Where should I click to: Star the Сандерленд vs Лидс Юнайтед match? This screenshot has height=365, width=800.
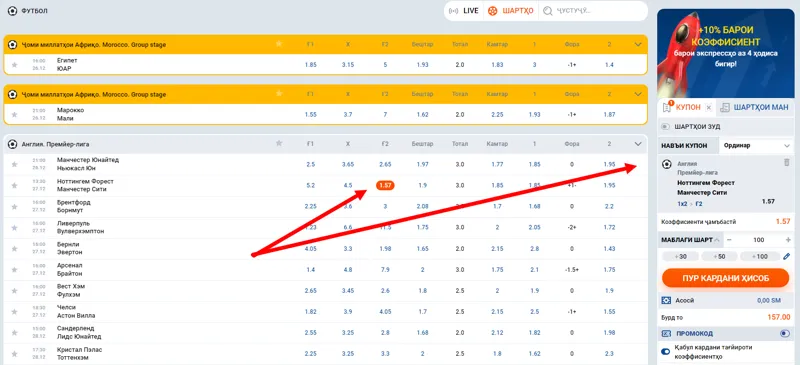14,332
